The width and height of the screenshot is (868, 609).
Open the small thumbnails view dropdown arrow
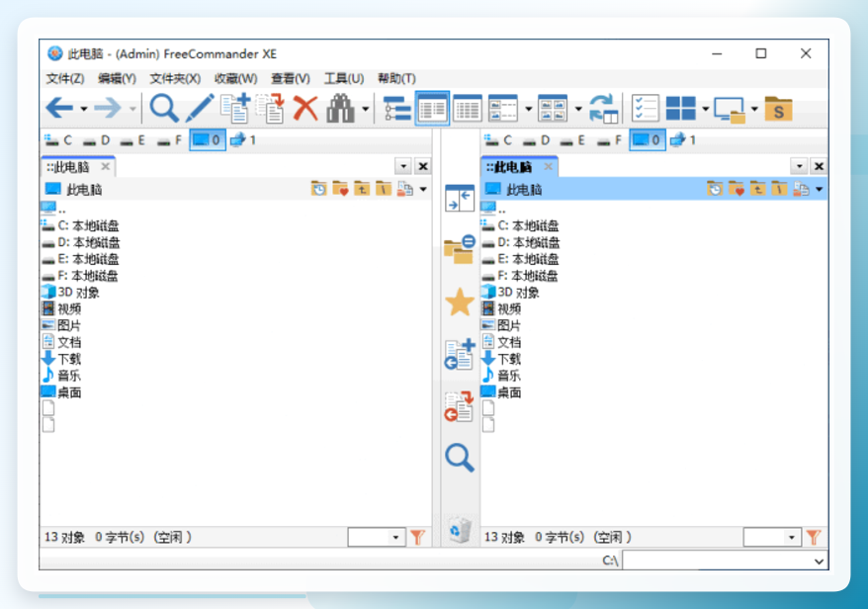coord(528,109)
